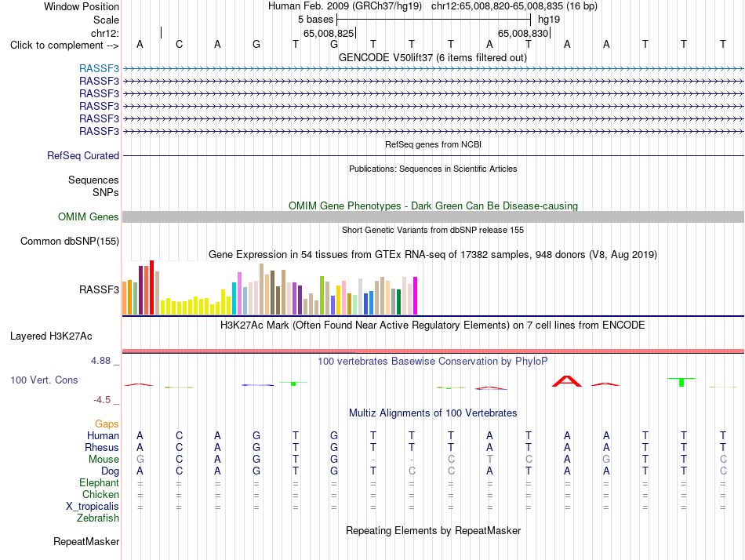Open 'Short Genetic Variants from dbSNP release 155' title

tap(433, 230)
